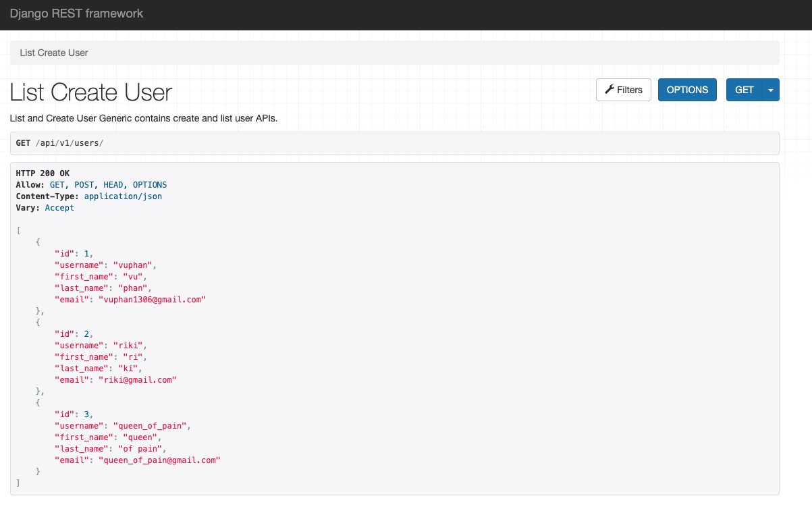Click the username "queen_of_pain" value

[153, 426]
